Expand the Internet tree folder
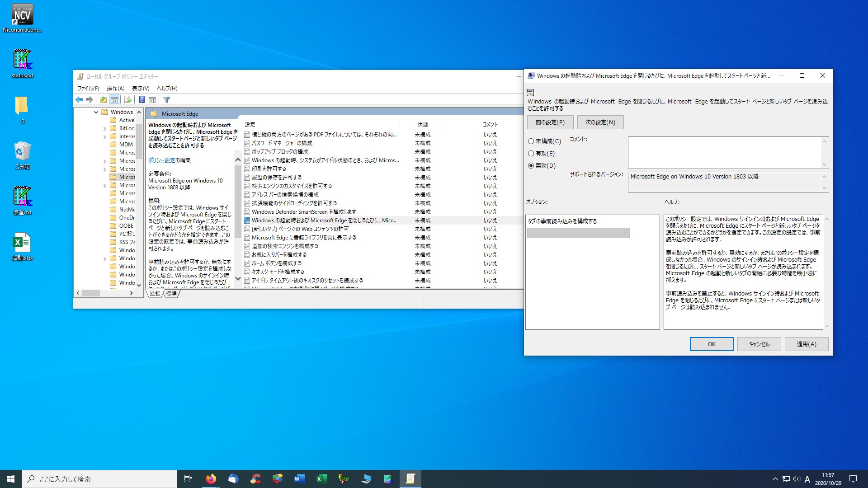This screenshot has height=488, width=868. click(105, 136)
